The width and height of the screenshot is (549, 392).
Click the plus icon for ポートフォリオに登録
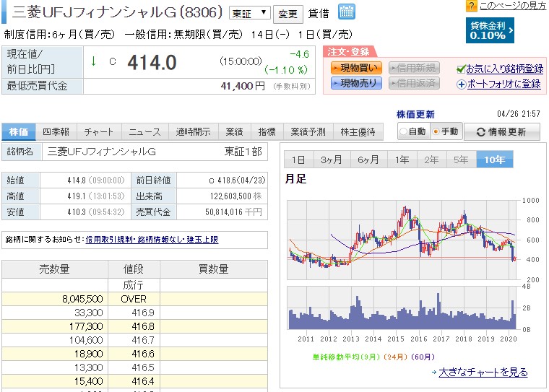pos(462,84)
